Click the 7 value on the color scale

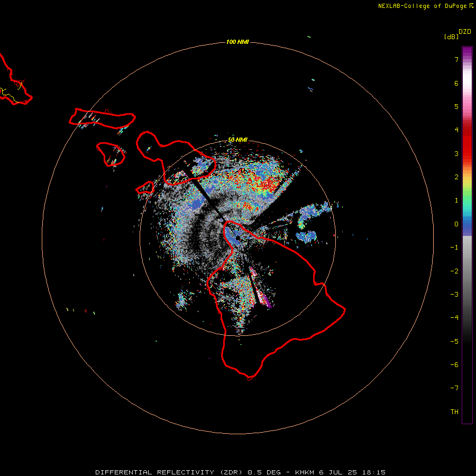456,59
